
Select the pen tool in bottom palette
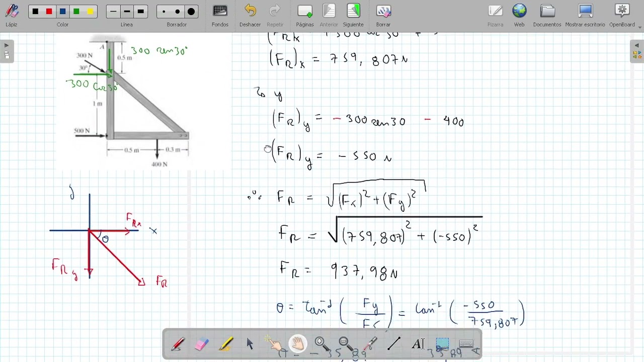(178, 344)
